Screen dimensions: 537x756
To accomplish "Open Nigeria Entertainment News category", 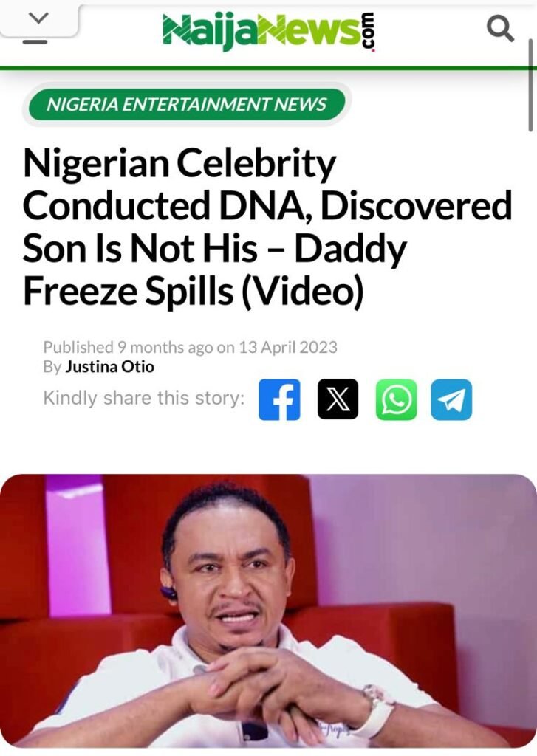I will coord(186,104).
